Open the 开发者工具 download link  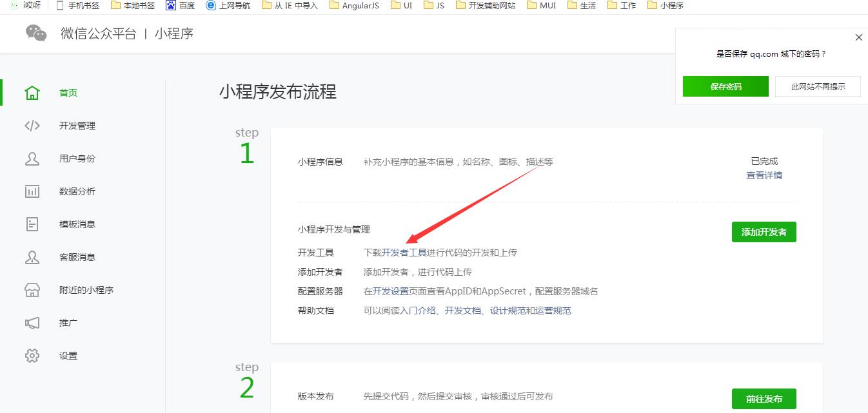tap(404, 253)
